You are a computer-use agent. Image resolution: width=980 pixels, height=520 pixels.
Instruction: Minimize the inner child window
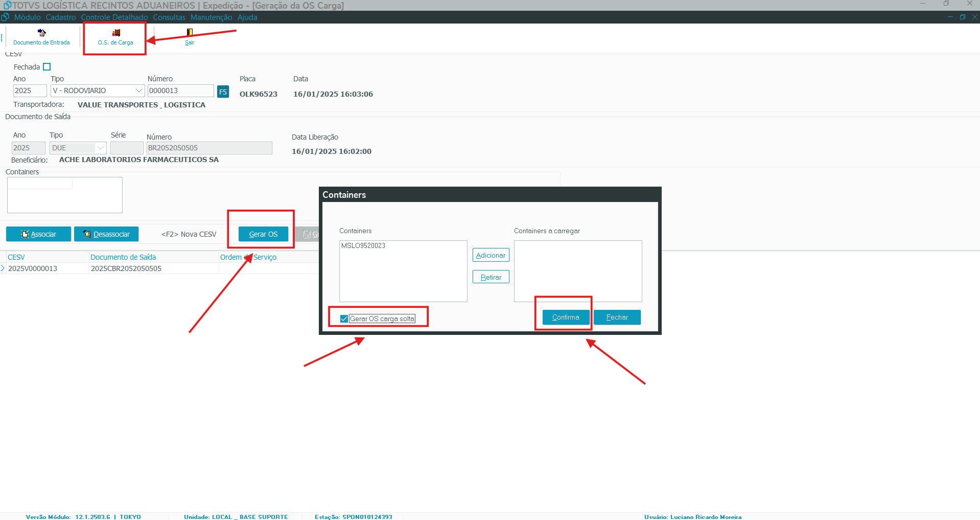(950, 17)
